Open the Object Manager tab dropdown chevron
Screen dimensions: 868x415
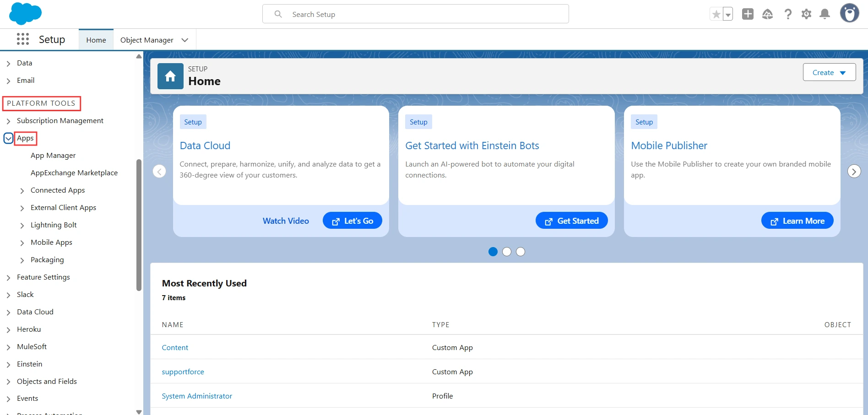tap(185, 40)
